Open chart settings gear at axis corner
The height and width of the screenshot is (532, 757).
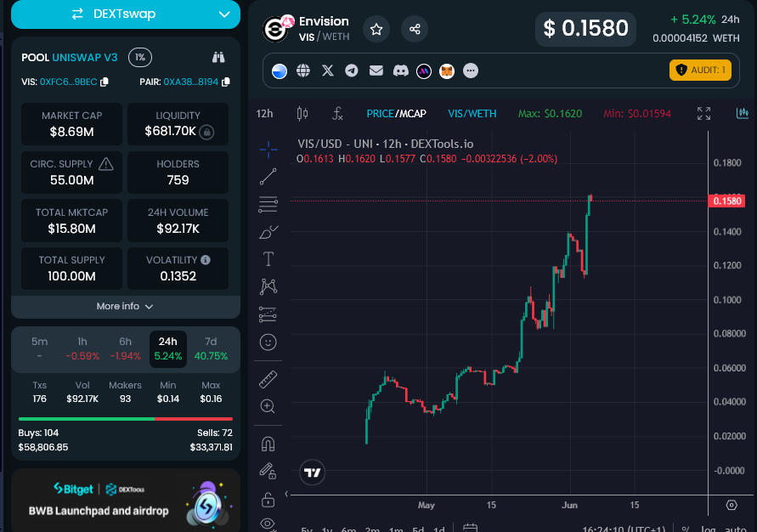(x=732, y=505)
